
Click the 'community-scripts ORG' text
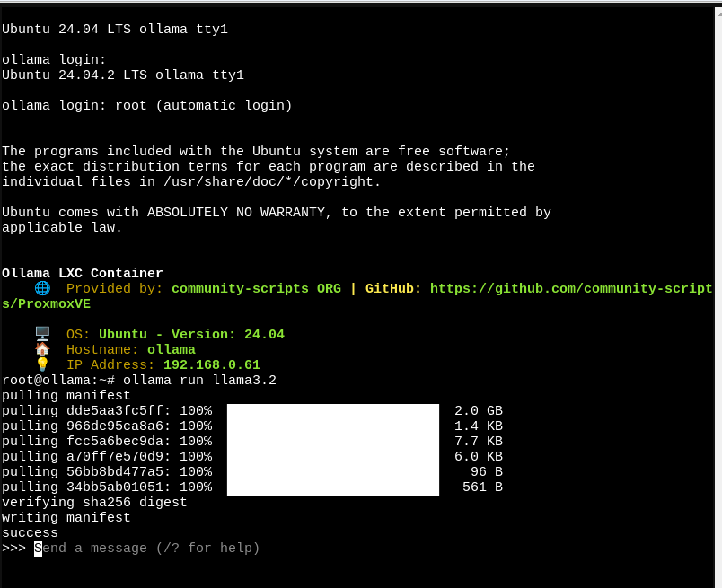[x=256, y=289]
